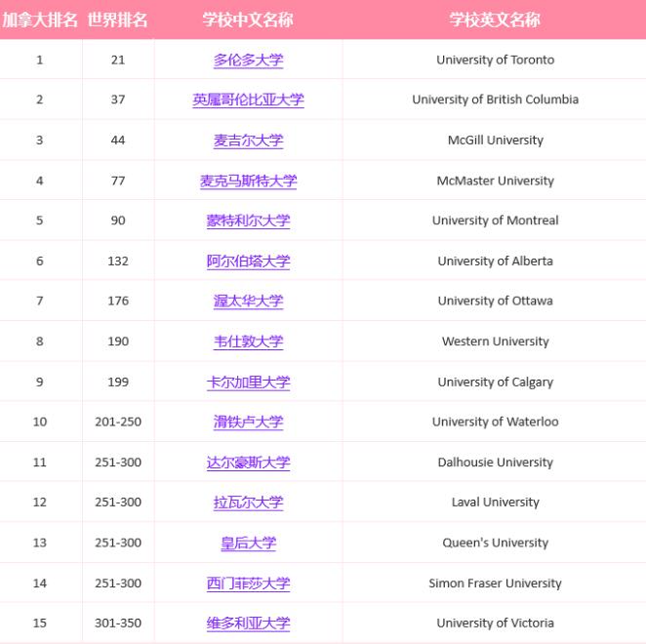The image size is (646, 644).
Task: Open the 蒙特利尔大学 link
Action: pyautogui.click(x=248, y=221)
